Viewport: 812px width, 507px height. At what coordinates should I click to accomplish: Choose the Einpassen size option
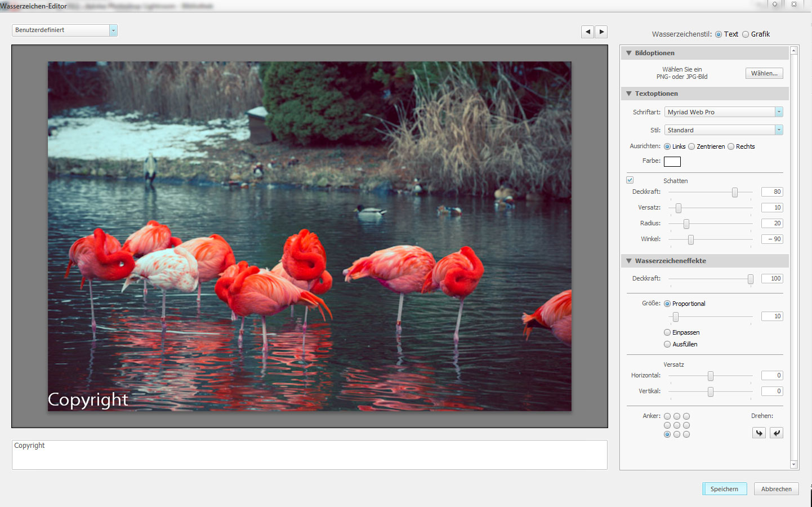tap(667, 332)
